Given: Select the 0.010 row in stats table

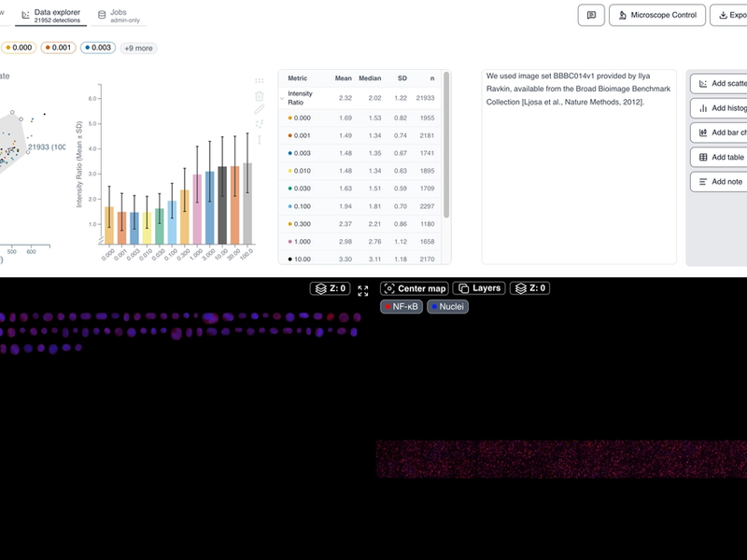Looking at the screenshot, I should pyautogui.click(x=360, y=171).
